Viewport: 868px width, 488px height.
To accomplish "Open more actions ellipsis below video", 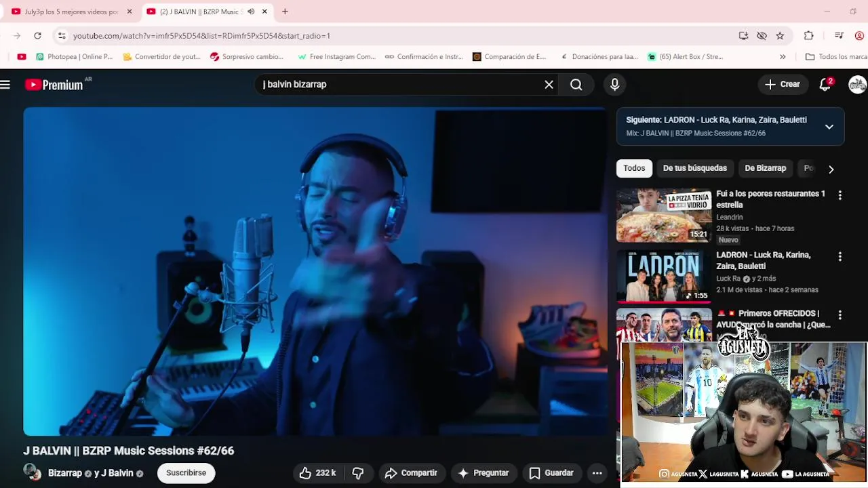I will [597, 473].
